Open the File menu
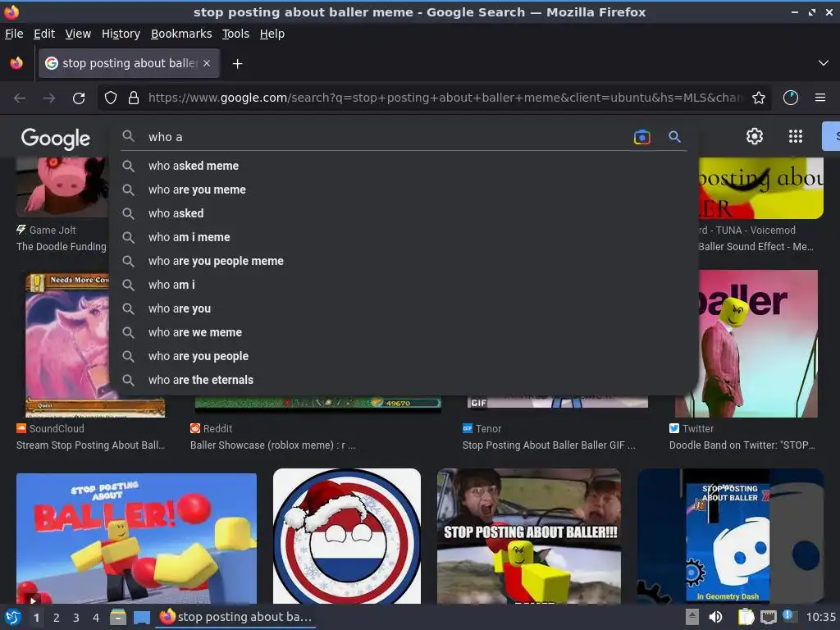Image resolution: width=840 pixels, height=630 pixels. tap(14, 34)
